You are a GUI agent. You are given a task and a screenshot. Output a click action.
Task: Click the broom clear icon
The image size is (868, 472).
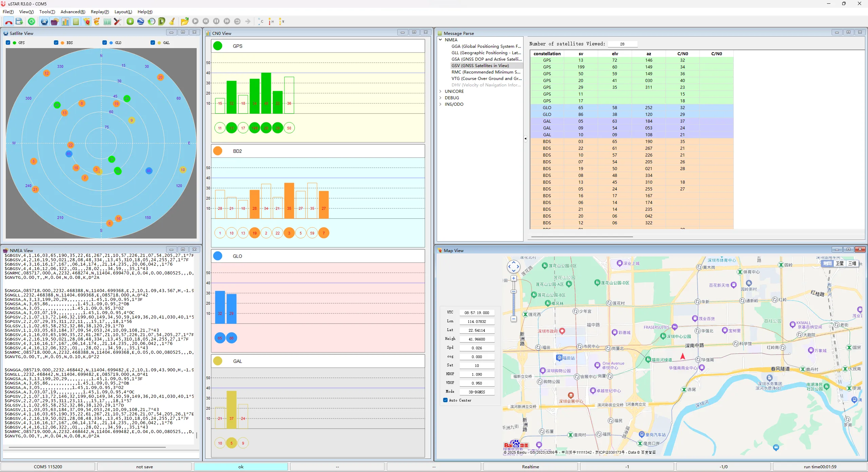[172, 22]
